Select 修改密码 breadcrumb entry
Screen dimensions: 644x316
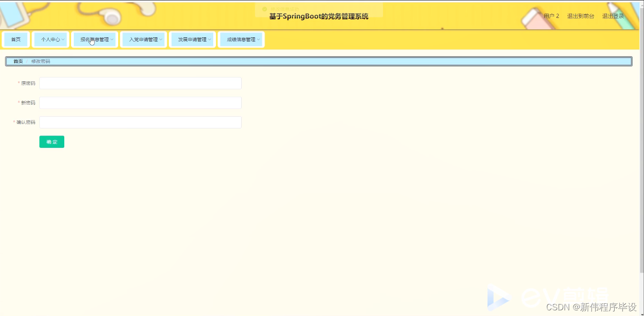click(41, 61)
